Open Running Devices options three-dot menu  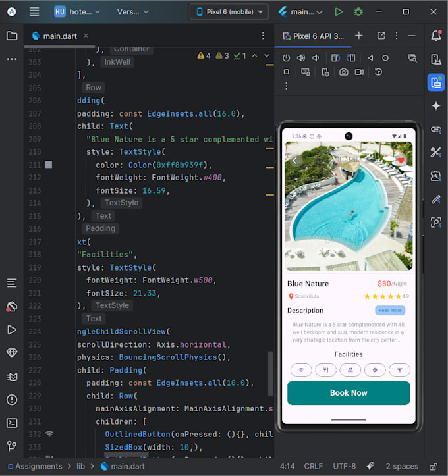(x=397, y=36)
